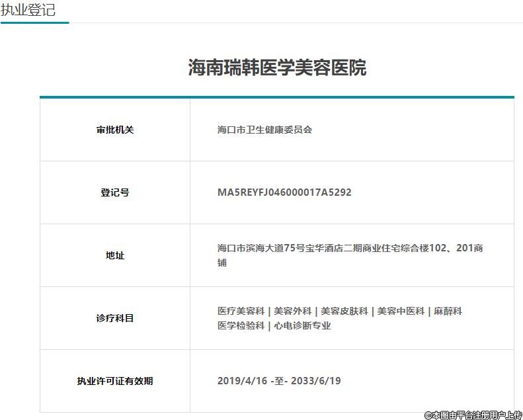This screenshot has width=523, height=420.
Task: Click the 美容中医科 department
Action: [401, 311]
